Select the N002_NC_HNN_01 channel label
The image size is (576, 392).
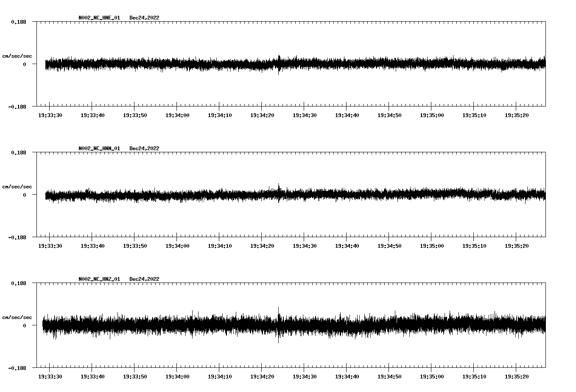click(99, 148)
